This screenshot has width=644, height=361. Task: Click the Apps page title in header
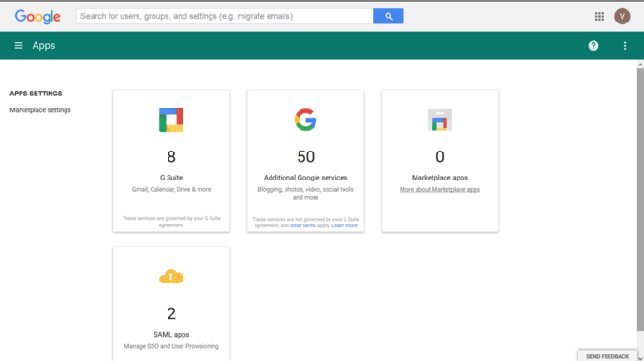[44, 46]
